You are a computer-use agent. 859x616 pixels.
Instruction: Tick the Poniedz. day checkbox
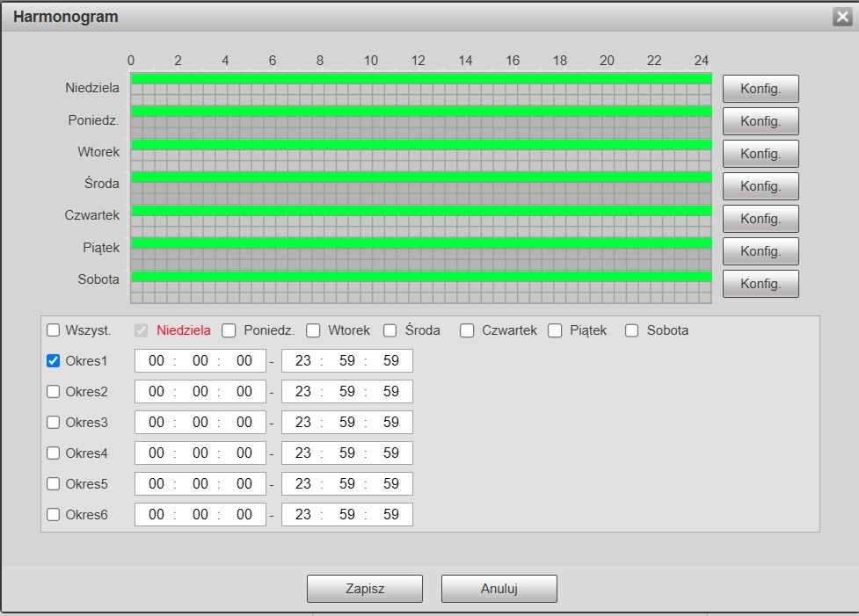(x=229, y=330)
